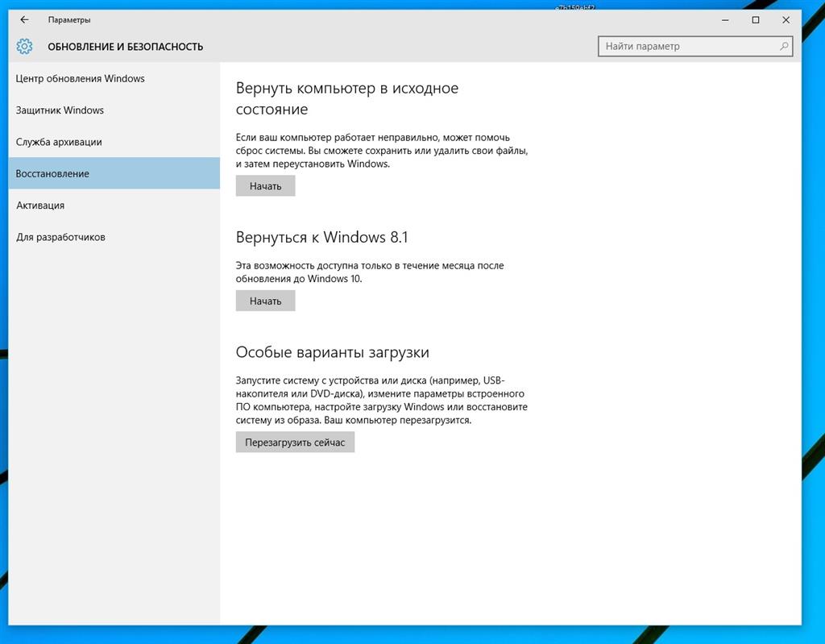Click Перезагрузить сейчас button
This screenshot has height=644, width=825.
295,442
